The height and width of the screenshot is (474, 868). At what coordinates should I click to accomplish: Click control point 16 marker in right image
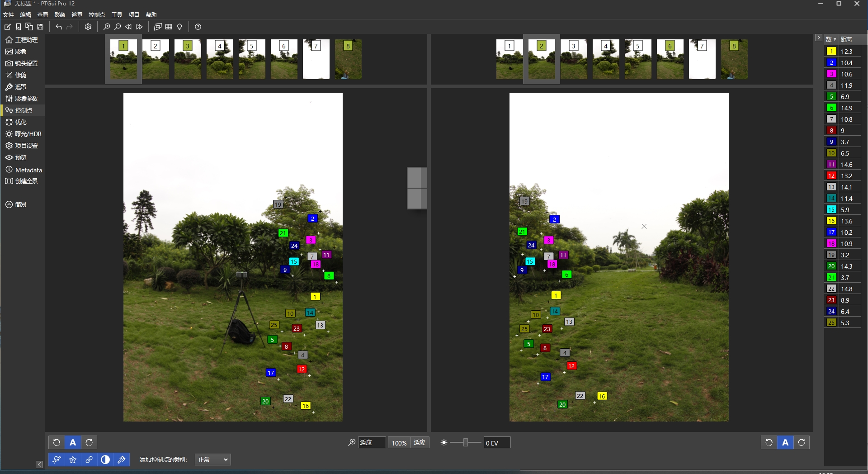pos(602,396)
